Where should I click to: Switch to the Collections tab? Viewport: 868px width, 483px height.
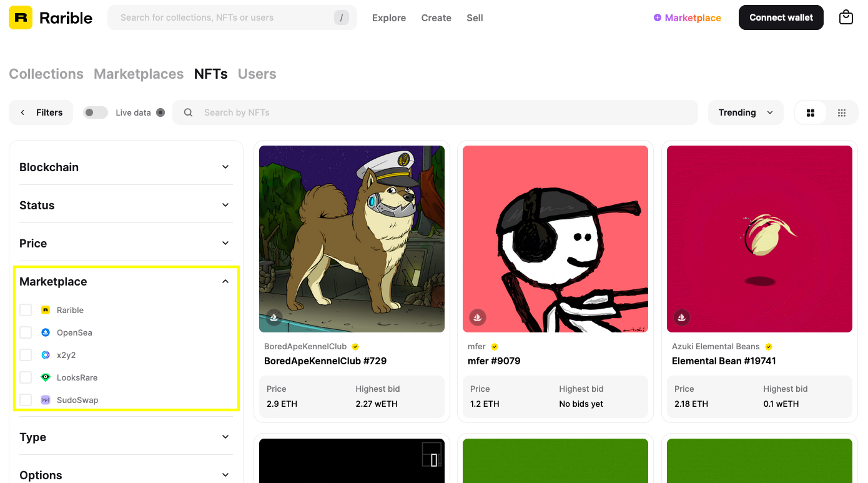pos(46,74)
